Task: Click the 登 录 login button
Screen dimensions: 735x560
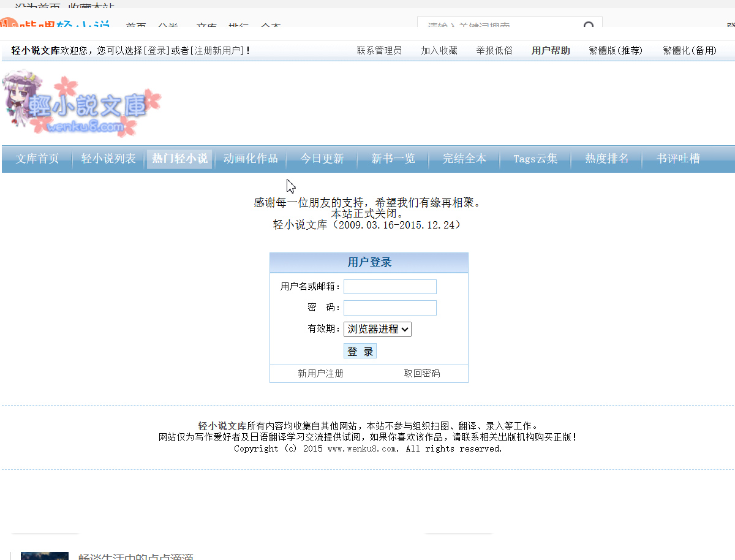Action: pyautogui.click(x=360, y=350)
